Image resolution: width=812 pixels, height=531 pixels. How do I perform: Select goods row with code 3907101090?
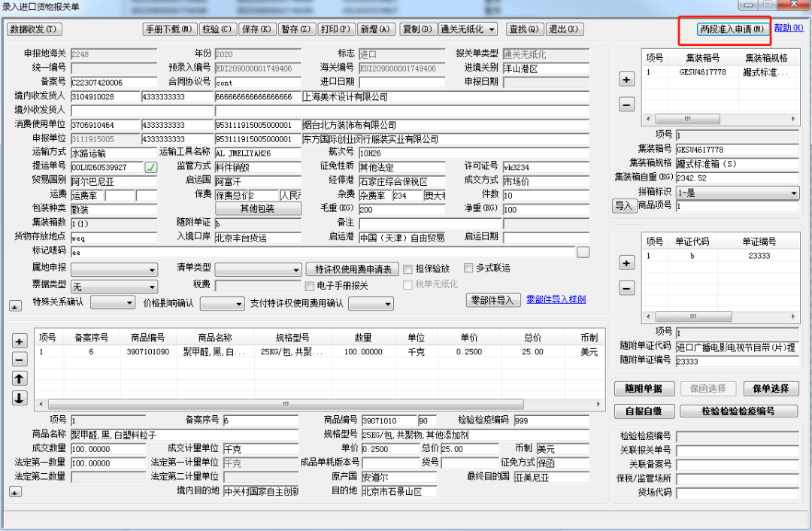318,352
